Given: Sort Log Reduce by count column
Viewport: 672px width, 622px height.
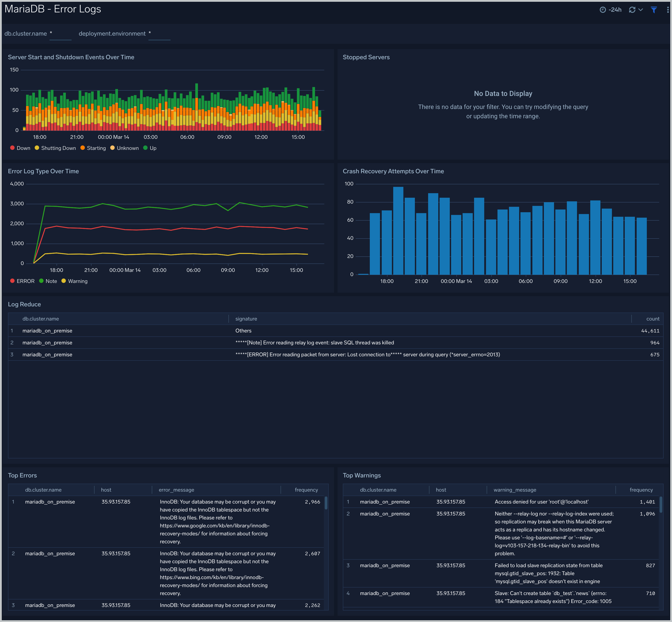Looking at the screenshot, I should coord(653,319).
